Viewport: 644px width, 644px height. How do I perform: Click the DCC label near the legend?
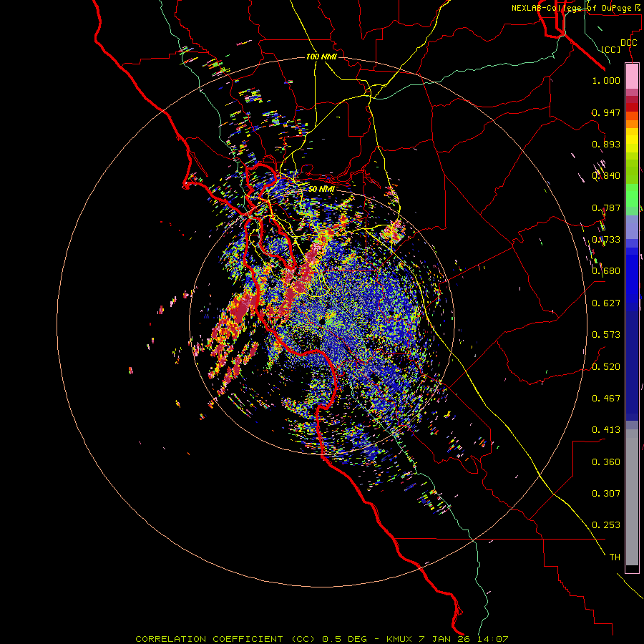(x=629, y=43)
